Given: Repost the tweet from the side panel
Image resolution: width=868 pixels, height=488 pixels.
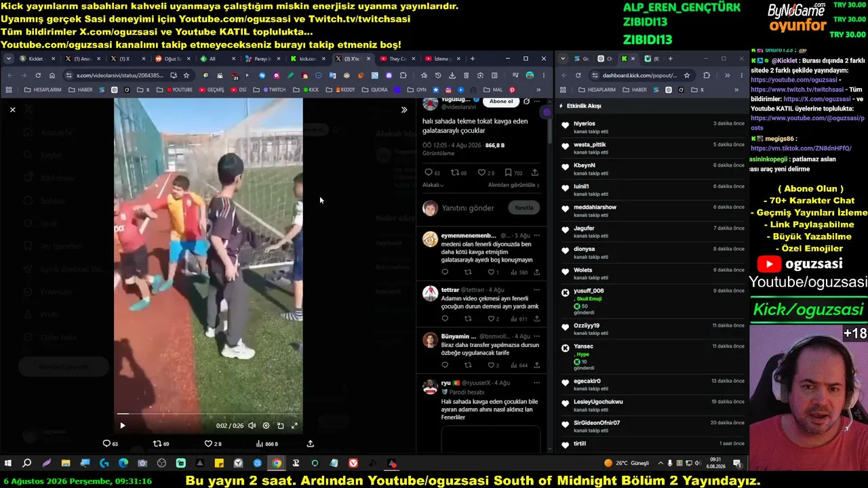Looking at the screenshot, I should [459, 173].
